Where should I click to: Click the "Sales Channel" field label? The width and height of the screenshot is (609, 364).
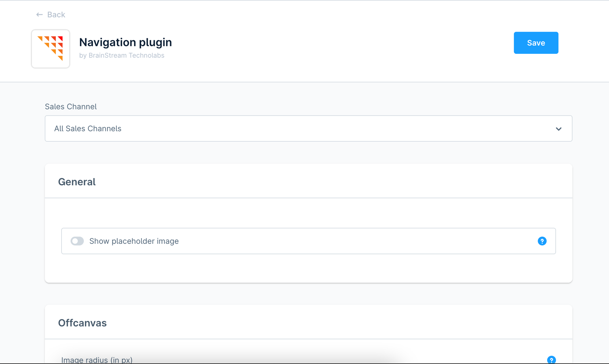coord(71,106)
